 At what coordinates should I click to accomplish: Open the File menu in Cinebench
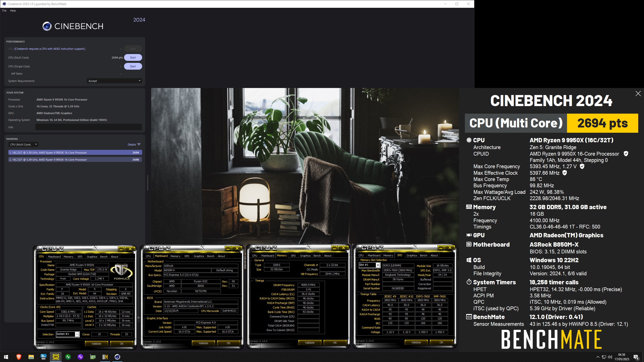pyautogui.click(x=4, y=11)
